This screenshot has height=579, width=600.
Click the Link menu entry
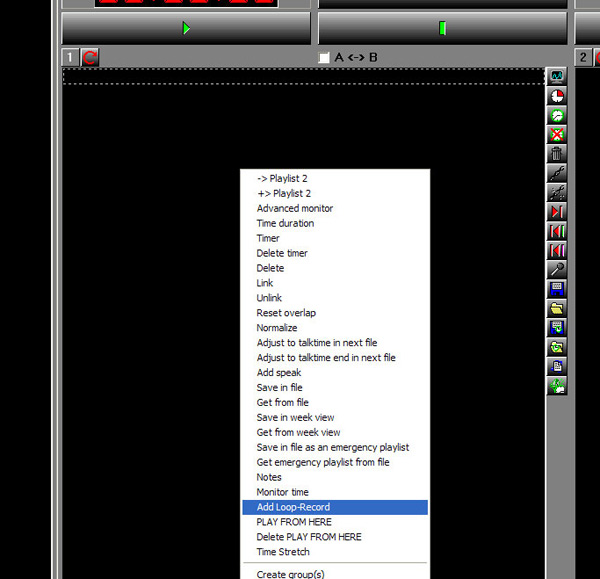pyautogui.click(x=335, y=283)
